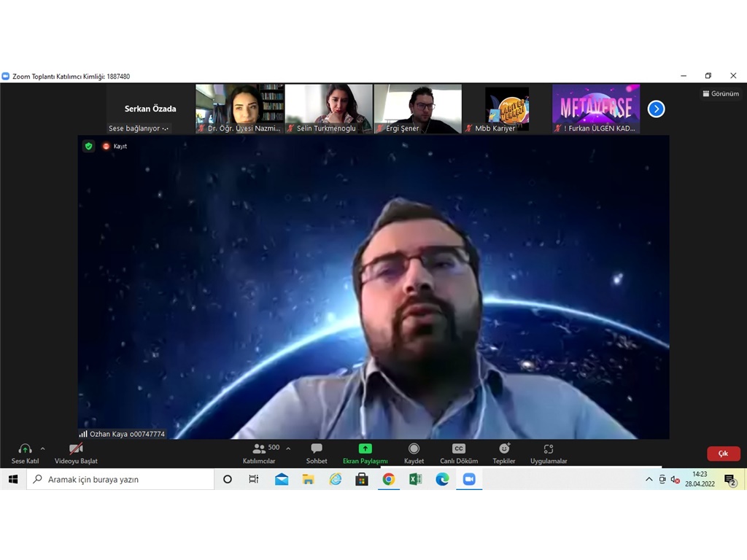The height and width of the screenshot is (560, 747).
Task: Select Furkan ÜLGEN Metaverse thumbnail
Action: pos(596,109)
